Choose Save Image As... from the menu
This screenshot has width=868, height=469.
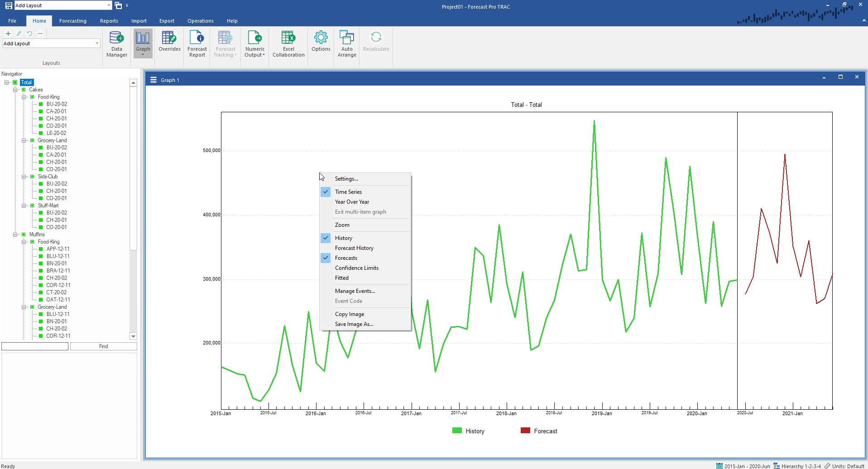365,324
